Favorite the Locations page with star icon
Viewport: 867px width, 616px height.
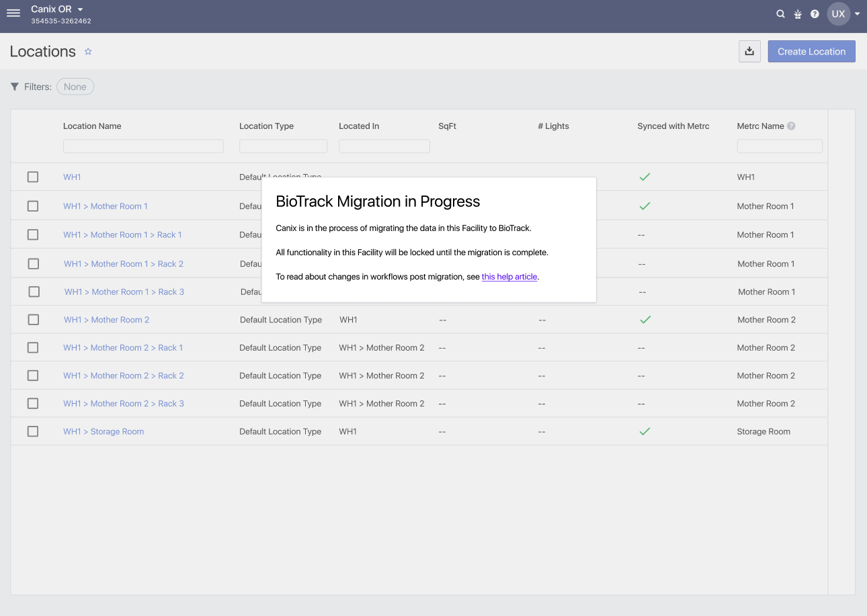88,51
